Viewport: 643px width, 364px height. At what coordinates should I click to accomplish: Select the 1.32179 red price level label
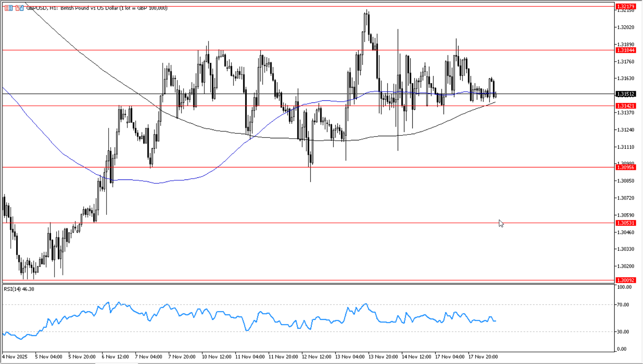pyautogui.click(x=626, y=7)
